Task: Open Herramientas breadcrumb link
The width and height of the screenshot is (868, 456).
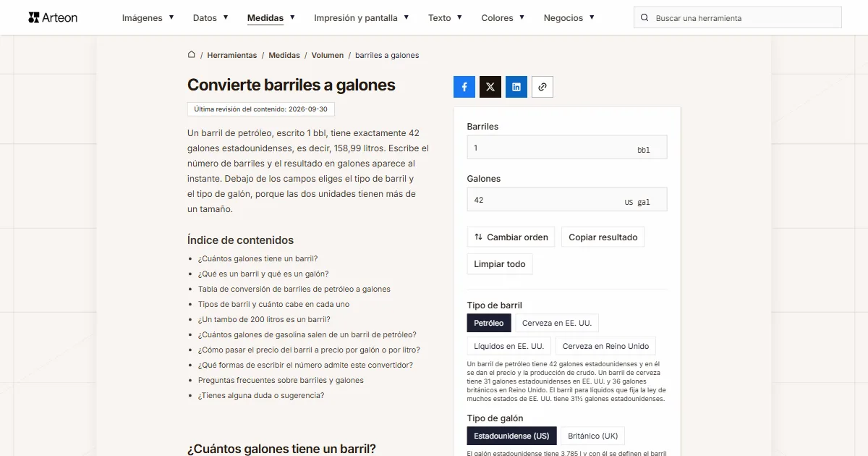Action: [232, 55]
